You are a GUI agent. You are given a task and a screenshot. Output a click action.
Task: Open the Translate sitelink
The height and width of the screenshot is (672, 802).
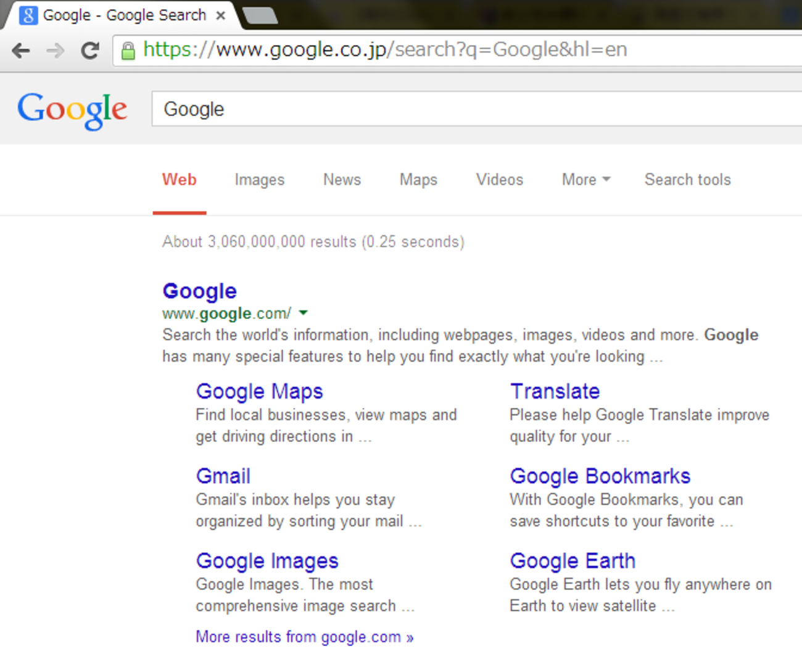[555, 391]
